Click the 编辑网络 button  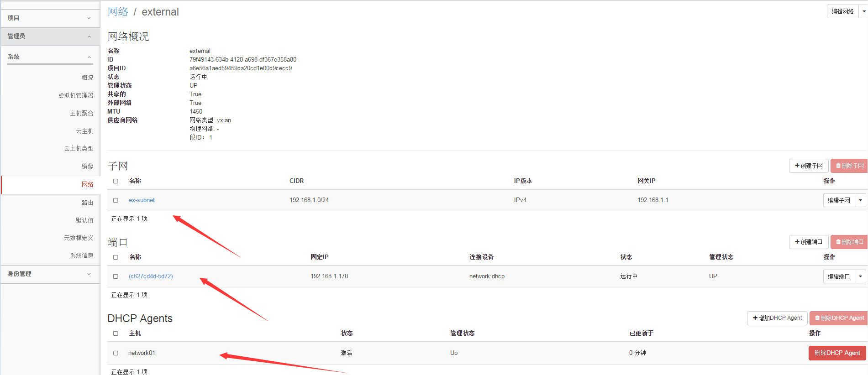(x=842, y=11)
